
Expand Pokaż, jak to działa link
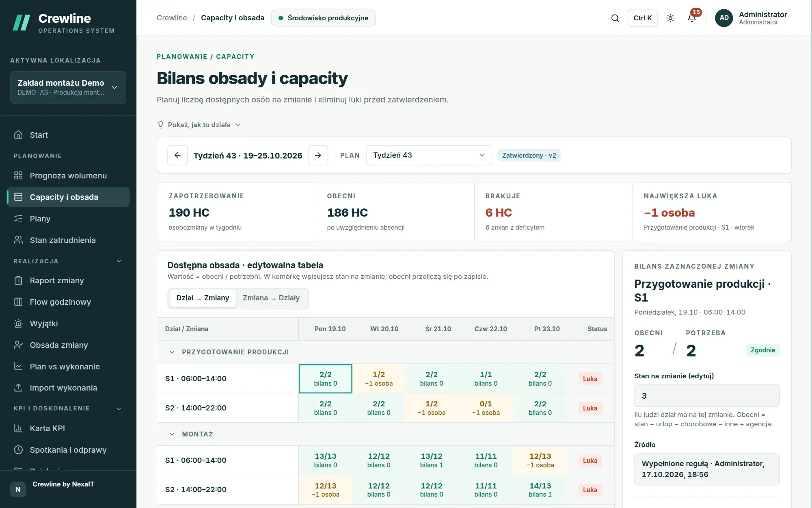point(199,125)
